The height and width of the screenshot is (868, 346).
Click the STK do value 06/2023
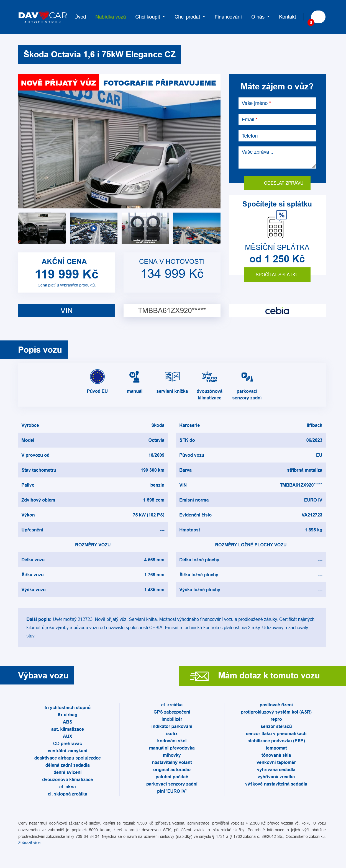(x=314, y=440)
